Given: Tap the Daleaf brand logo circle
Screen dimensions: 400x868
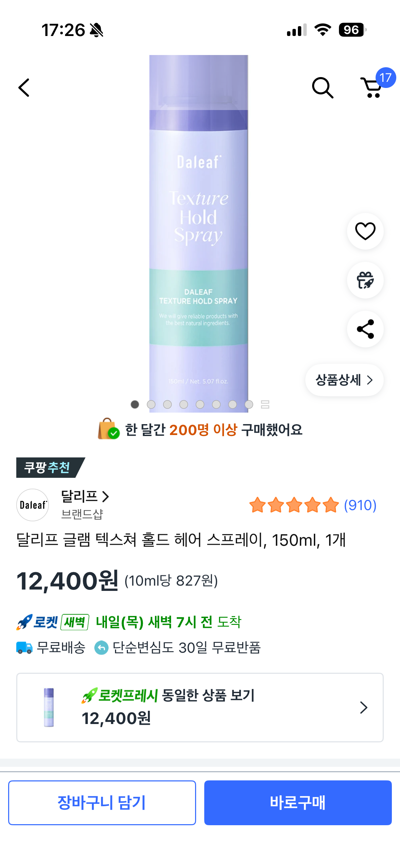Looking at the screenshot, I should 33,505.
